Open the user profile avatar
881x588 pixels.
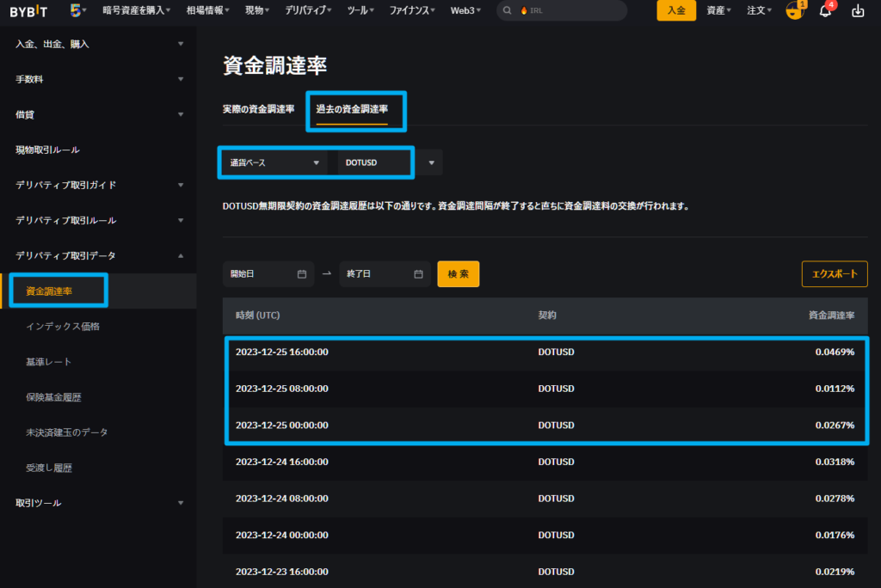(794, 11)
